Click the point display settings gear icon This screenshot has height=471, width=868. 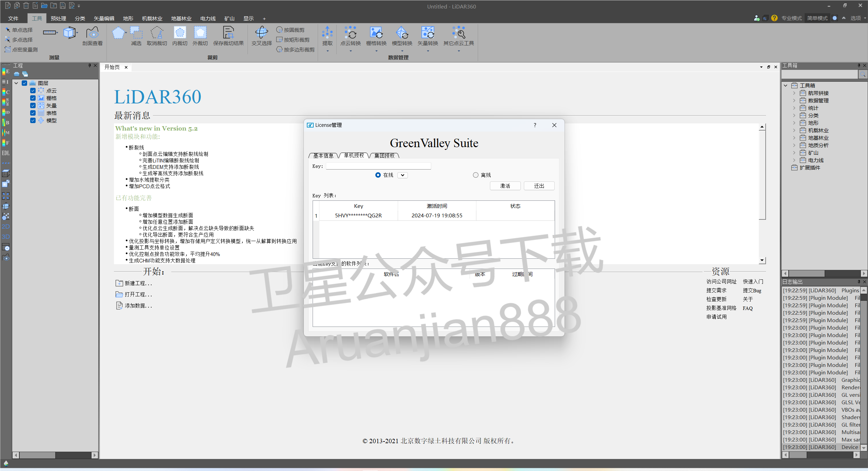[6, 216]
